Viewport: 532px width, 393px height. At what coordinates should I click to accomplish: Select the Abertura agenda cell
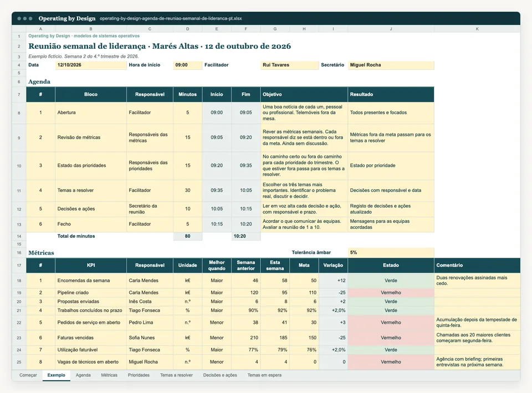click(91, 113)
